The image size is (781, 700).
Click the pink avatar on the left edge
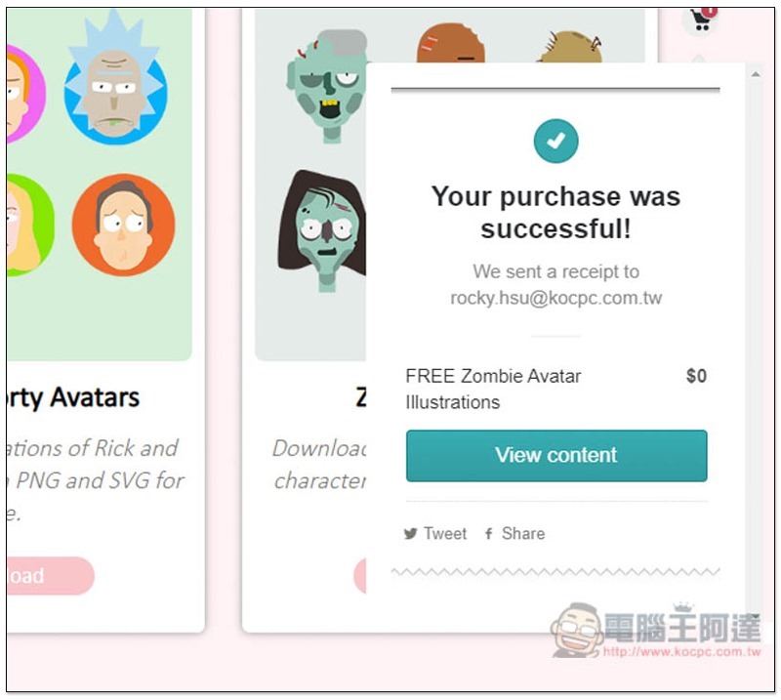(26, 93)
